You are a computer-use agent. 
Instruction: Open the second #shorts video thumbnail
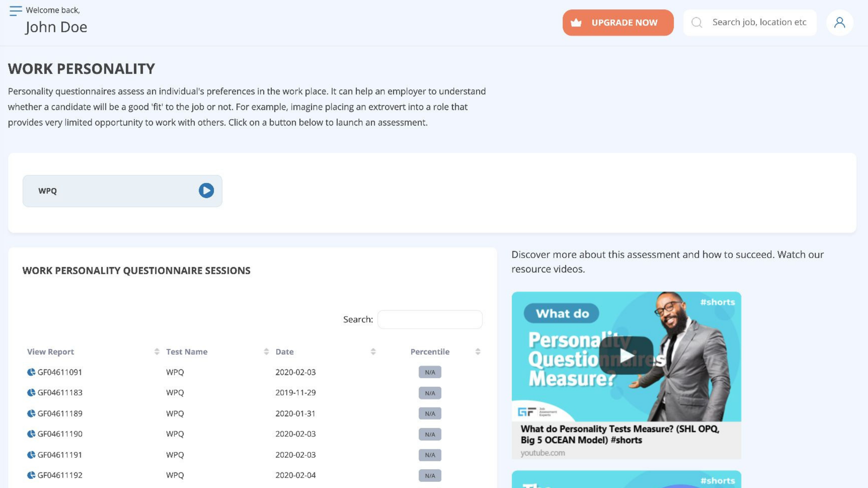point(626,479)
